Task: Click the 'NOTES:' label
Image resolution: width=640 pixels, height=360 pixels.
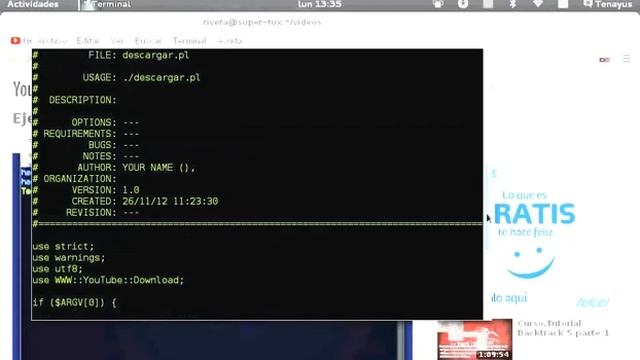Action: [x=100, y=156]
